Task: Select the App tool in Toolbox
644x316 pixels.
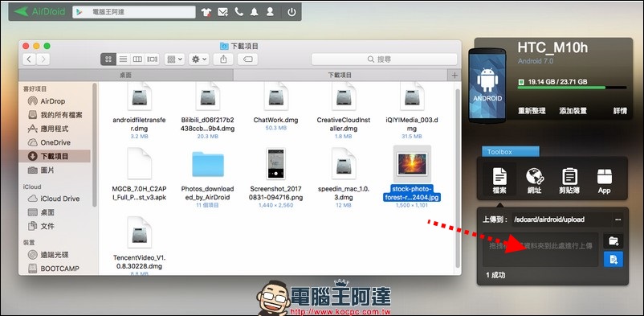Action: (604, 181)
